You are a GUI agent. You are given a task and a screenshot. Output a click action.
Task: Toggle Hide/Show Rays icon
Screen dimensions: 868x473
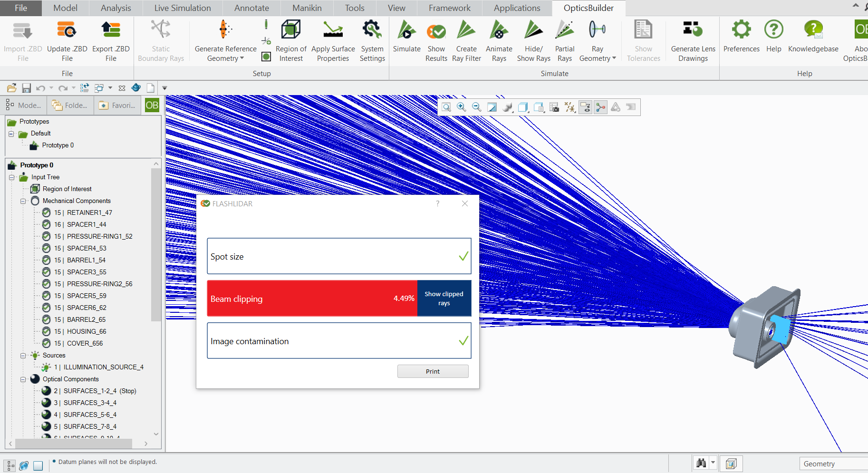[x=533, y=30]
